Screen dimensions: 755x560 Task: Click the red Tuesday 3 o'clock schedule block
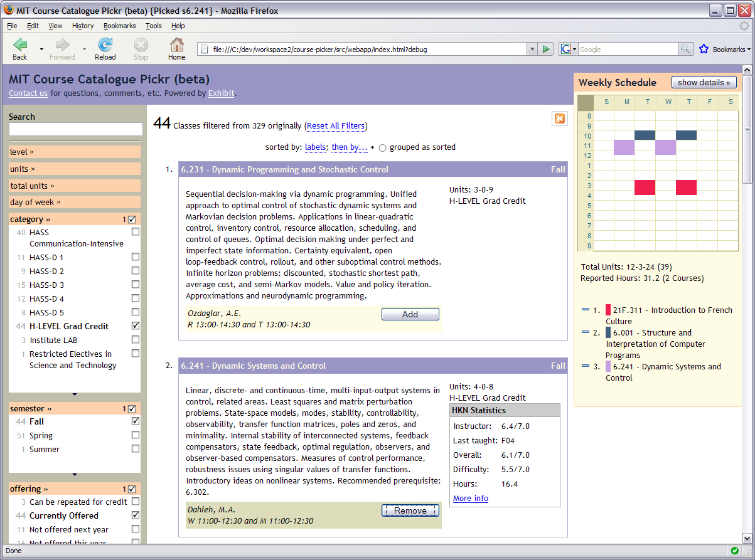(645, 187)
